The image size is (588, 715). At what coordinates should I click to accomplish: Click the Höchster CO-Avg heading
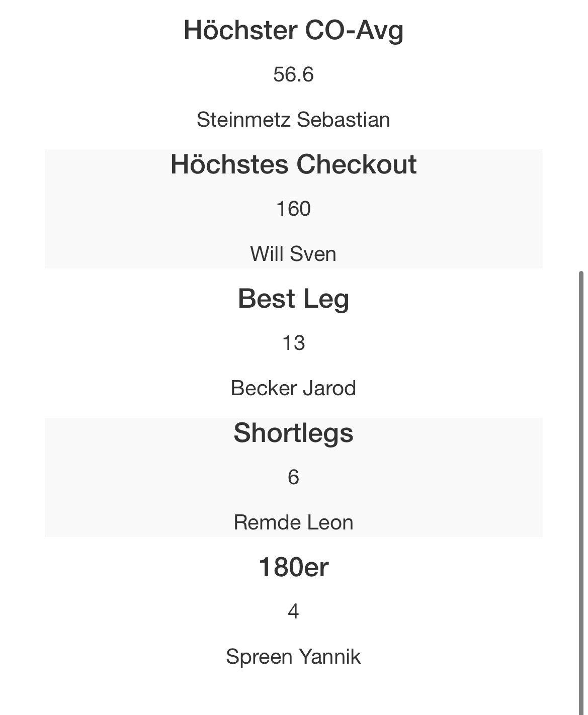293,30
